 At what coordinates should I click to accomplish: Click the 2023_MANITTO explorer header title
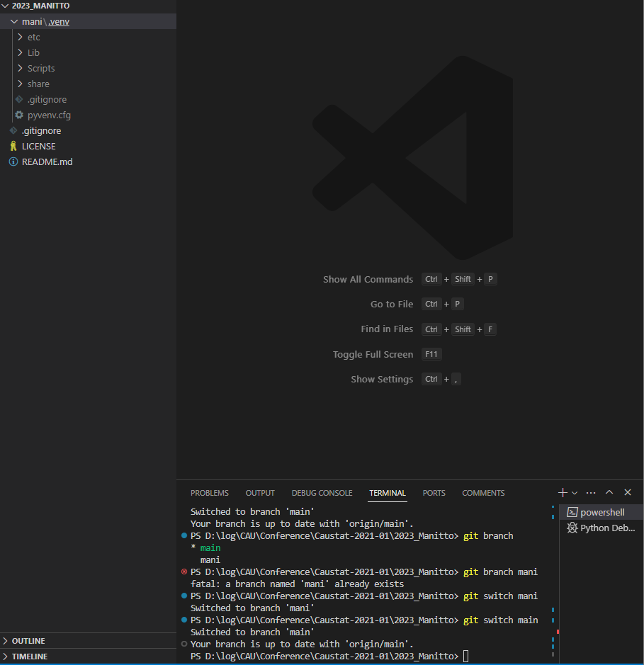pos(40,6)
